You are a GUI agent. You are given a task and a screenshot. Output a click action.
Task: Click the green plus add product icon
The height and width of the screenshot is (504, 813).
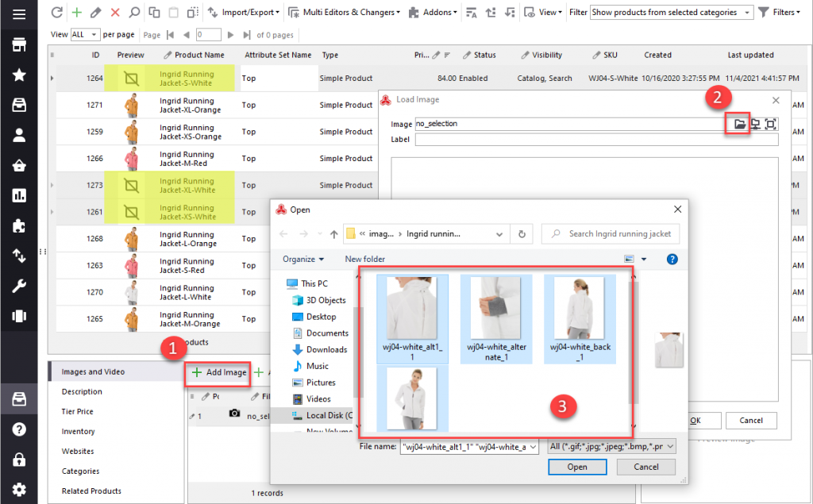point(76,13)
